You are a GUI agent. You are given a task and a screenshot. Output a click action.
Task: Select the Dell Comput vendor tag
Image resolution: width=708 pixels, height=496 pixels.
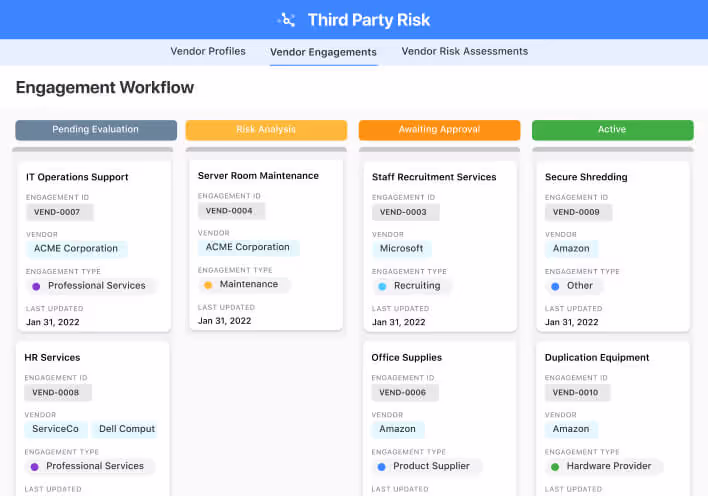[126, 429]
